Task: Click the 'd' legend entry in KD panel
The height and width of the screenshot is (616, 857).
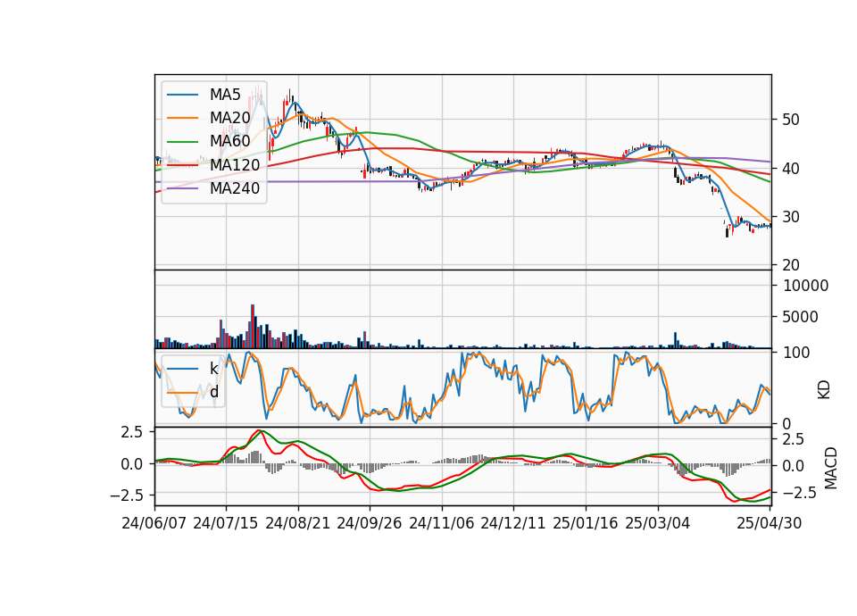Action: point(213,391)
